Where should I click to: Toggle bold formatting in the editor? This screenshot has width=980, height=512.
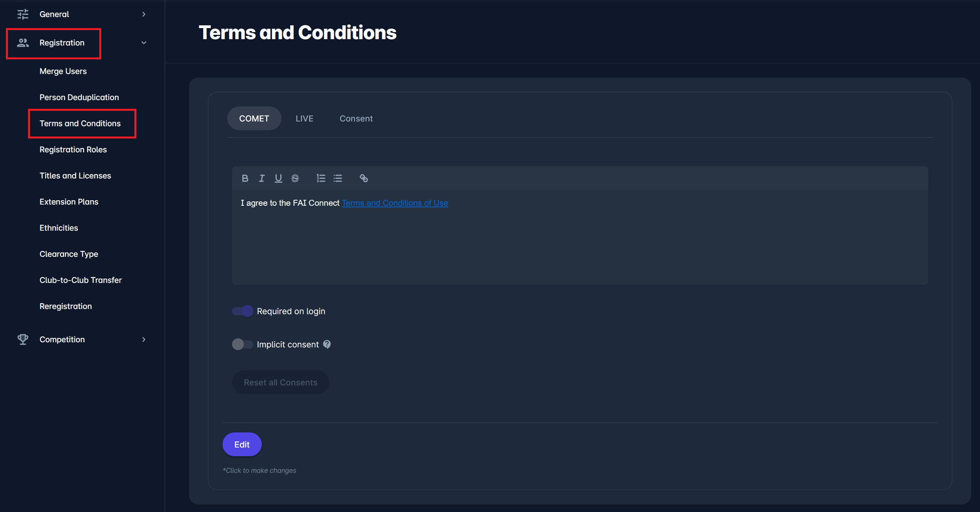pos(245,178)
